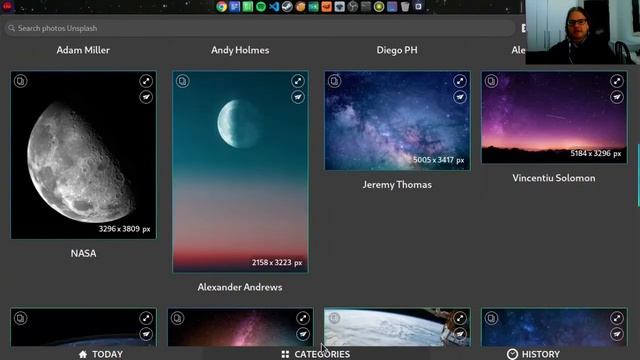Expand Vincentiu Solomon's photo to fullscreen

pyautogui.click(x=617, y=81)
